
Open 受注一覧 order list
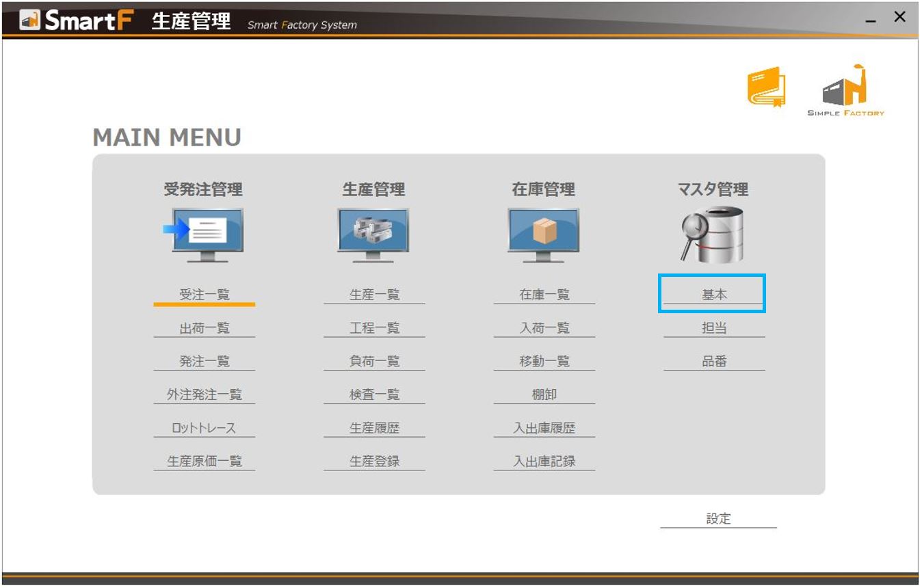point(205,295)
